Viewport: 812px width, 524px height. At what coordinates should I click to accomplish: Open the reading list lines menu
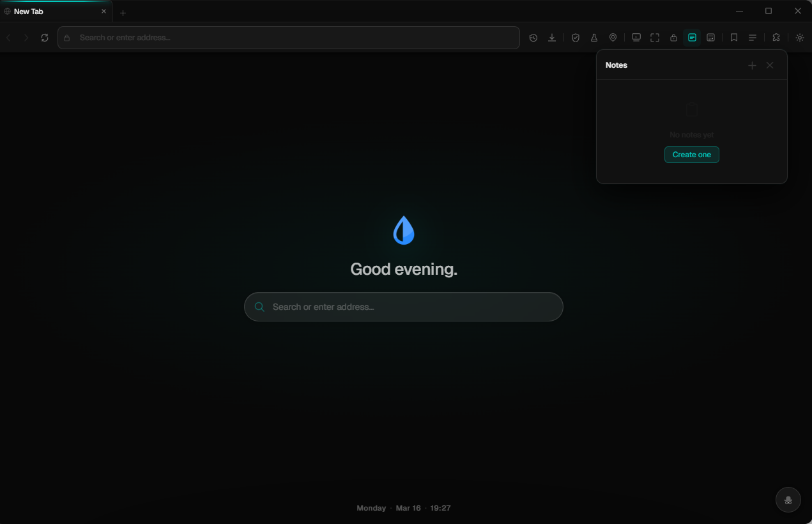pyautogui.click(x=753, y=37)
